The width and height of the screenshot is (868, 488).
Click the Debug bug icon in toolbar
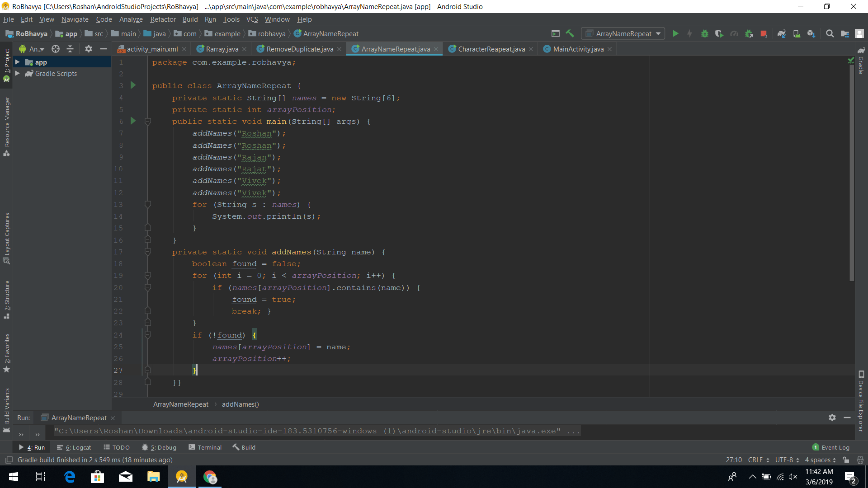pyautogui.click(x=704, y=33)
